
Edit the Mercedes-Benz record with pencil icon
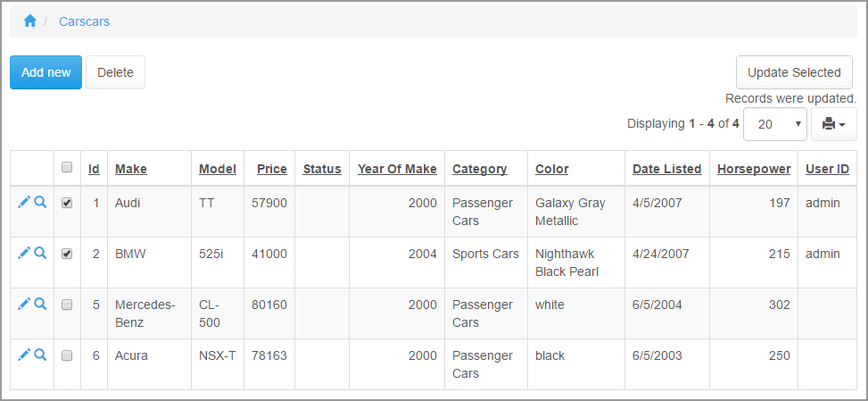tap(24, 304)
